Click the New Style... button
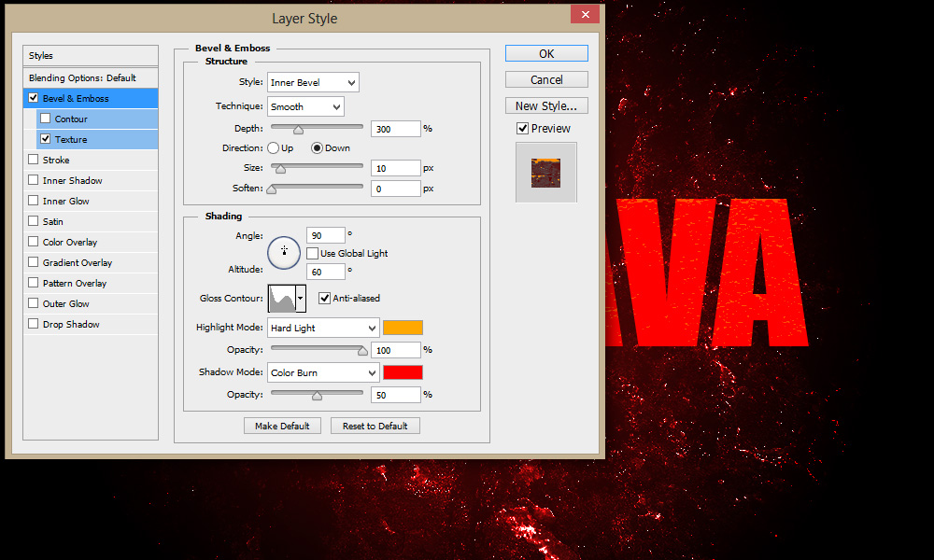 click(546, 105)
